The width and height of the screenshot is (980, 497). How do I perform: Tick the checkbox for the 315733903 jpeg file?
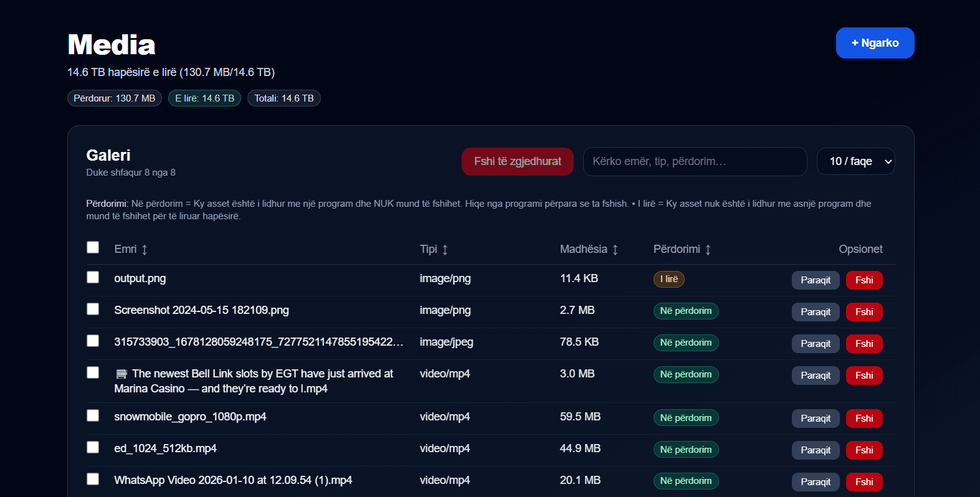pos(93,341)
